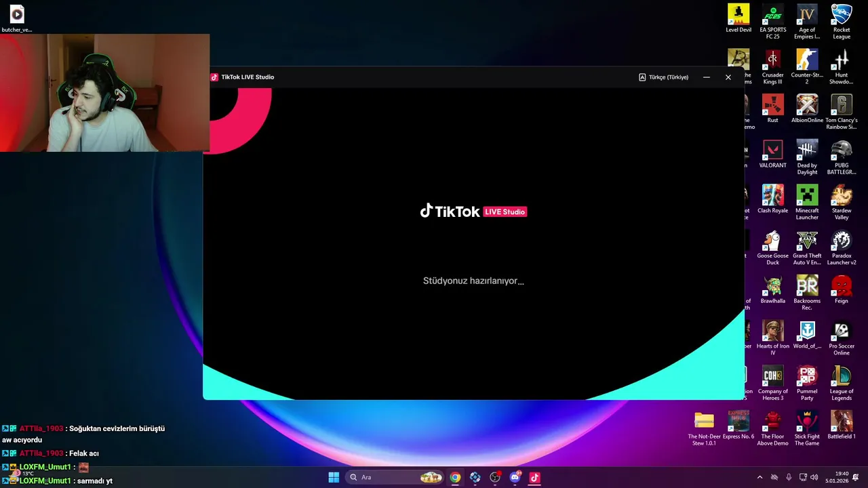This screenshot has width=868, height=488.
Task: Open Discord from the taskbar
Action: [515, 477]
